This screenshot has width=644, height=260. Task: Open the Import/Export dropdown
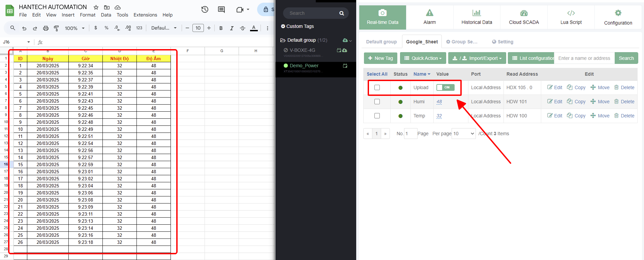(477, 58)
